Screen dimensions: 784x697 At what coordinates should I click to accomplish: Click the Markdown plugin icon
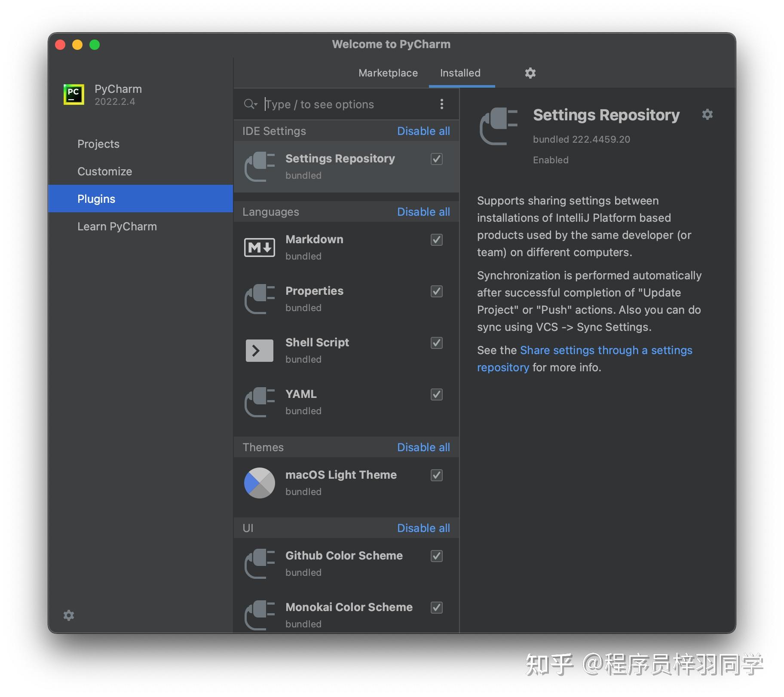[259, 248]
